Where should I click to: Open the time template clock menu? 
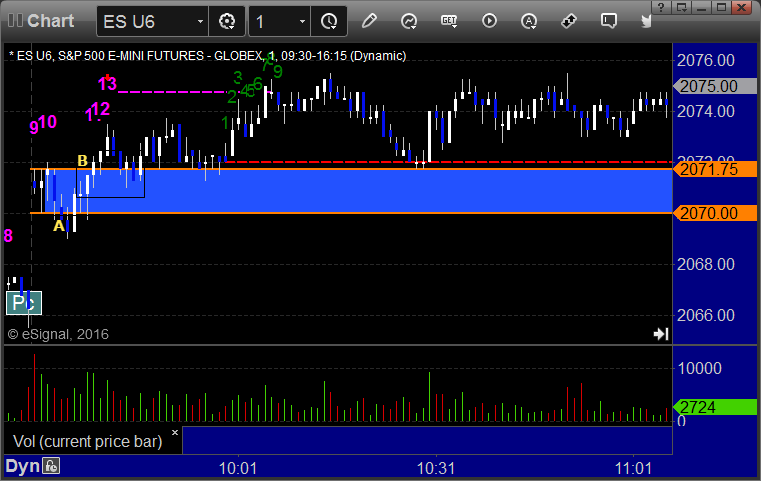[x=329, y=21]
